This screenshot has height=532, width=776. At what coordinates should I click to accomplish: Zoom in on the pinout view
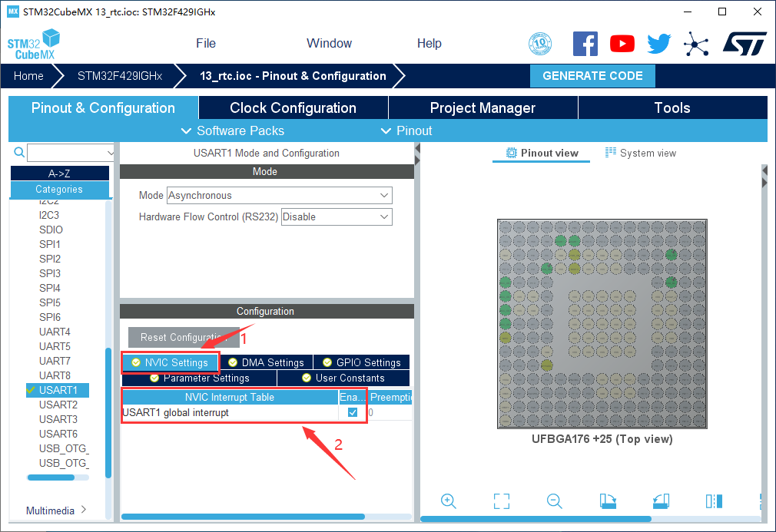[449, 501]
